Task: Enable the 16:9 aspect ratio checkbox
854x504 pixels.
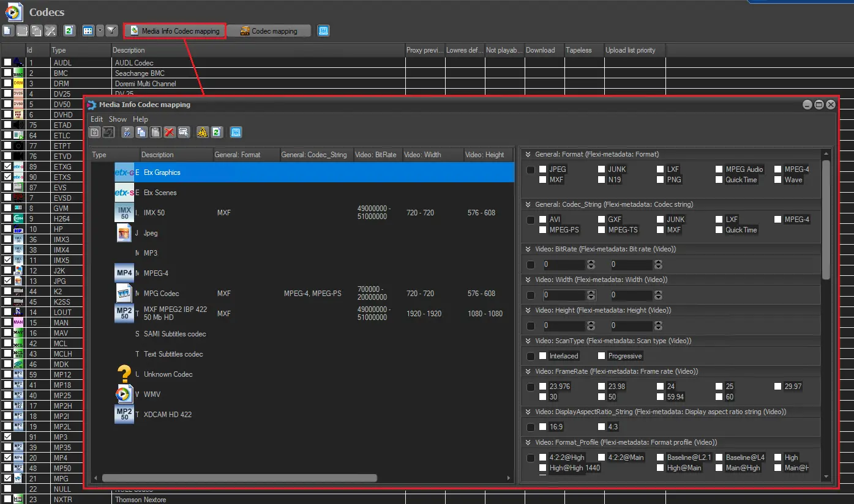Action: (x=543, y=427)
